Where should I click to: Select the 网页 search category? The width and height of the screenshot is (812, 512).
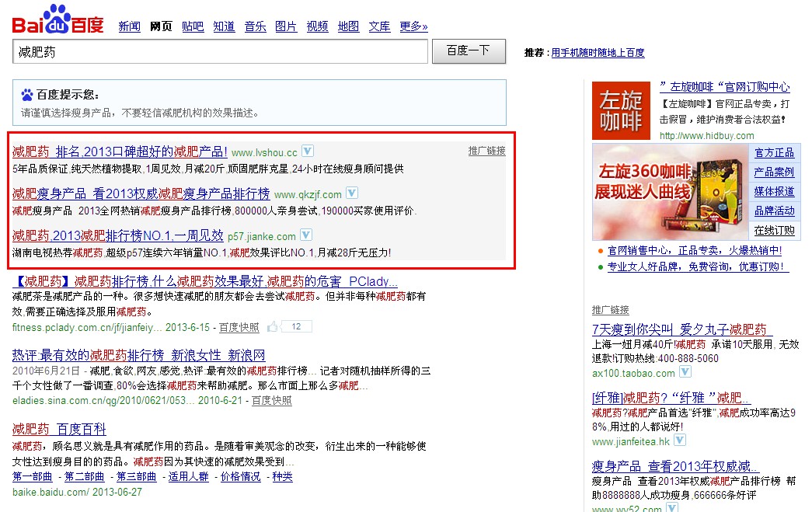pos(161,26)
